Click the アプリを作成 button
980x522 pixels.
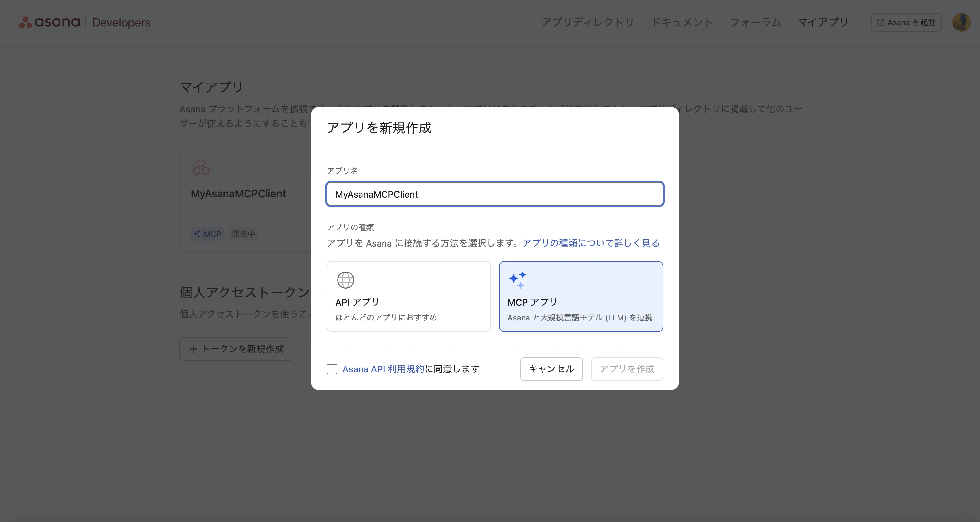click(x=627, y=369)
